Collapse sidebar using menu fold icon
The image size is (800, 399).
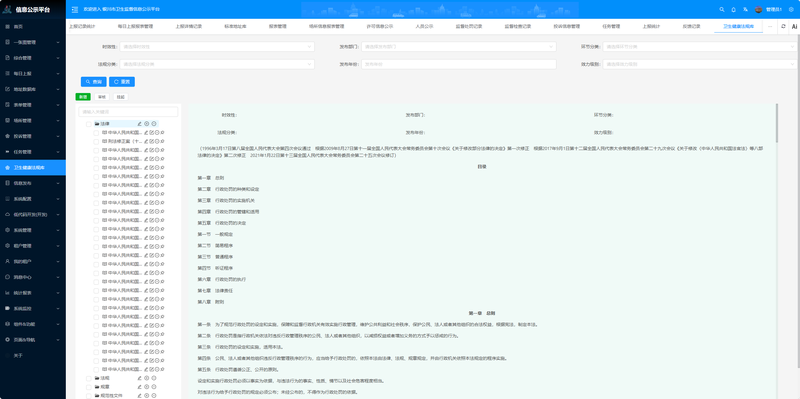75,9
